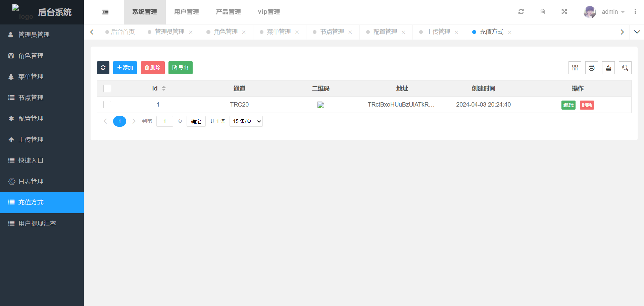
Task: Click the blue 添加 button
Action: point(125,68)
